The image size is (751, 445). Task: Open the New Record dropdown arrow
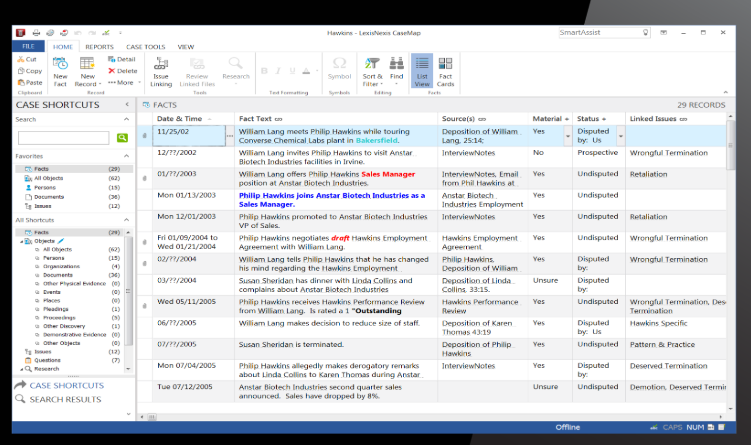(x=100, y=84)
